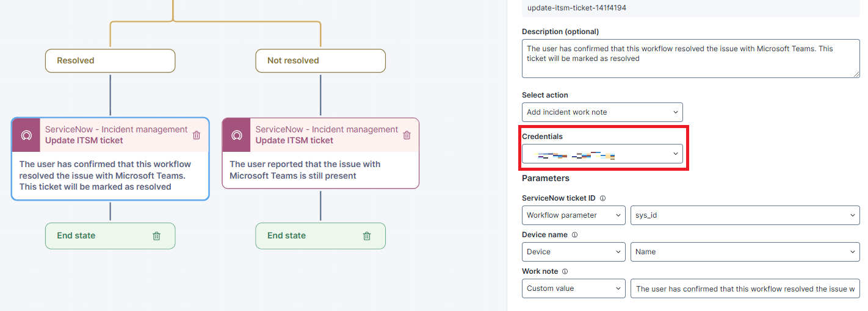Screen dimensions: 868x311
Task: Click ServiceNow icon on Not resolved node
Action: (x=237, y=135)
